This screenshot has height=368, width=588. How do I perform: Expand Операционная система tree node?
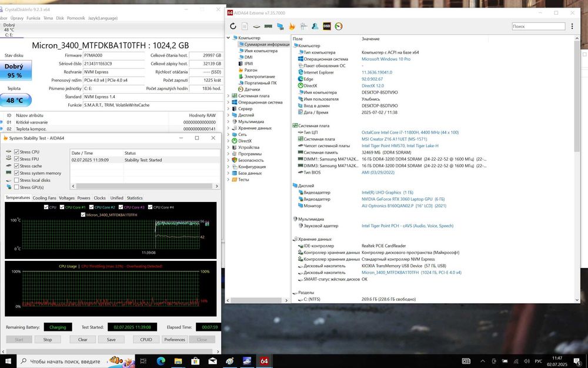(228, 102)
